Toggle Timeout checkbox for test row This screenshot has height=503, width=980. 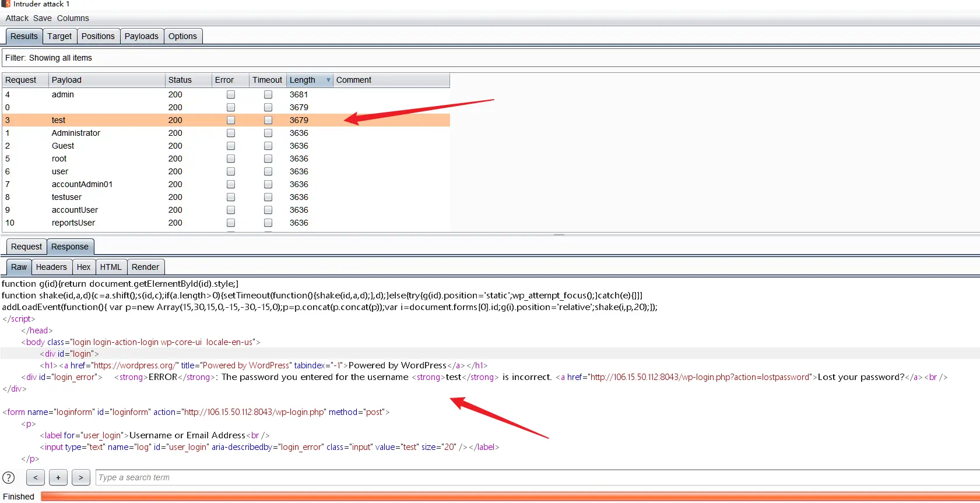click(268, 120)
